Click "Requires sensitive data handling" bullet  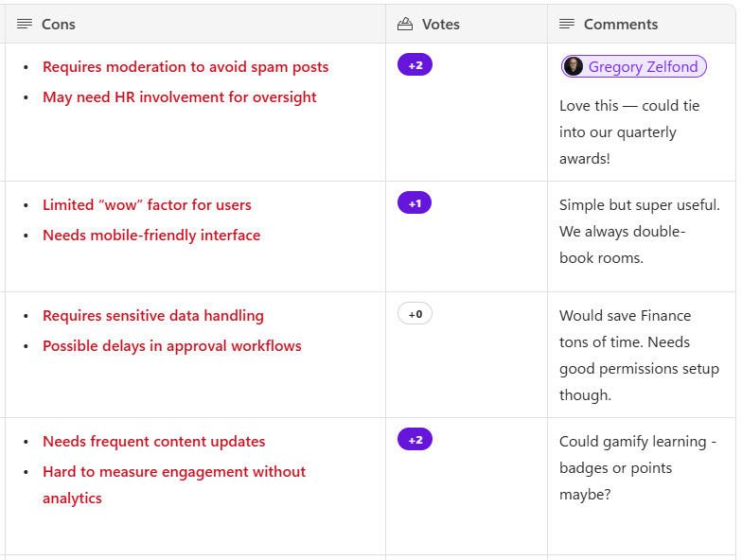(153, 316)
